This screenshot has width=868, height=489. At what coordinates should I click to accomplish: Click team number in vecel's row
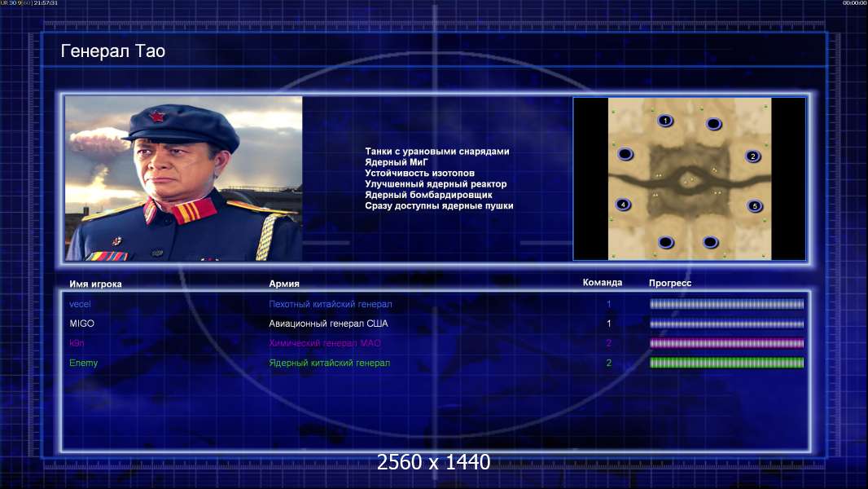[x=608, y=304]
